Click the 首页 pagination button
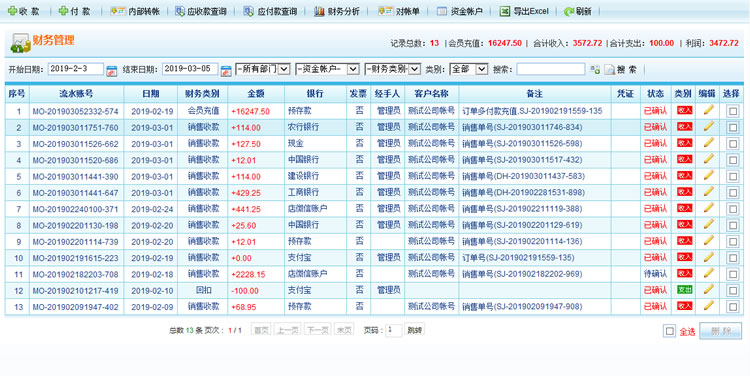The height and width of the screenshot is (376, 750). (x=261, y=330)
